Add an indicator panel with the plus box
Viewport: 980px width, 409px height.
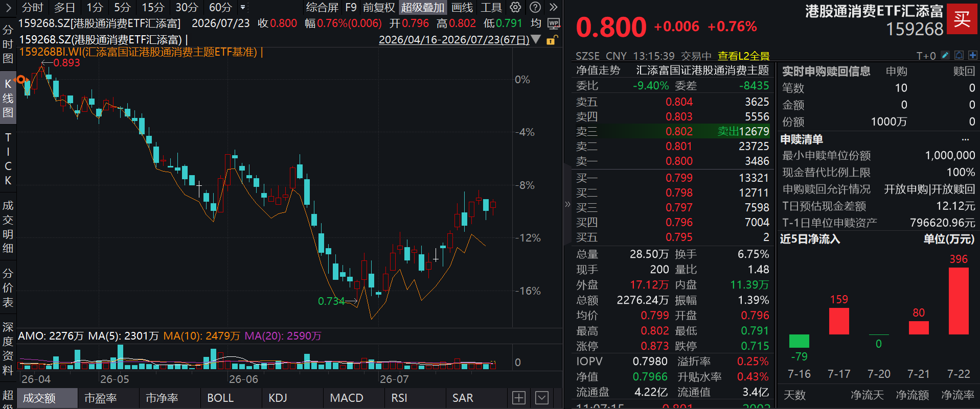coord(519,398)
